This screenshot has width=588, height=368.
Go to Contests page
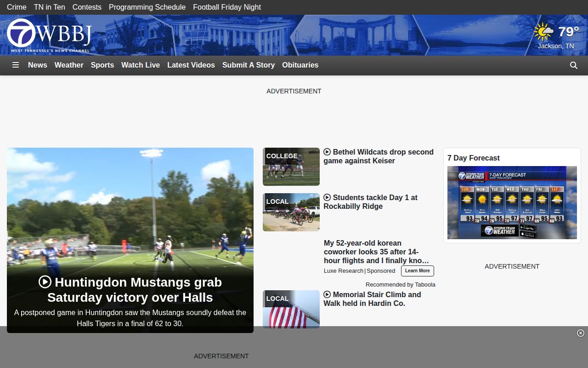(x=87, y=7)
